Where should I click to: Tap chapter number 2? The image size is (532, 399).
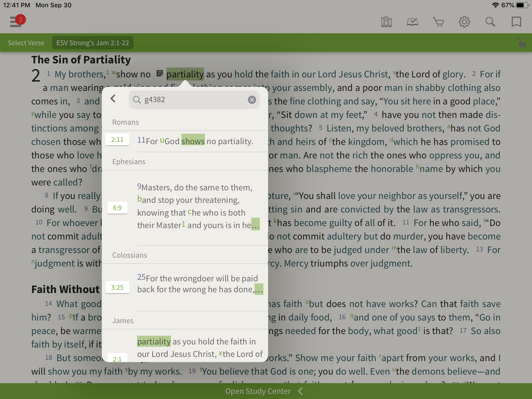pos(36,76)
